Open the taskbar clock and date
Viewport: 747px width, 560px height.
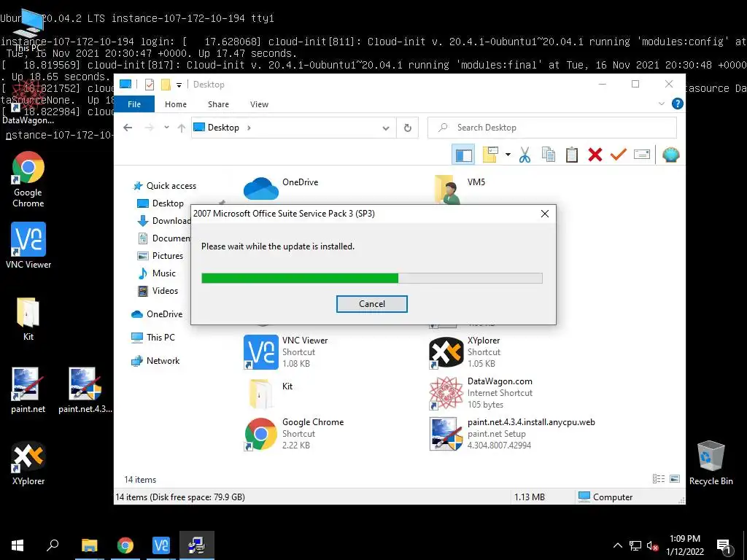pos(684,545)
